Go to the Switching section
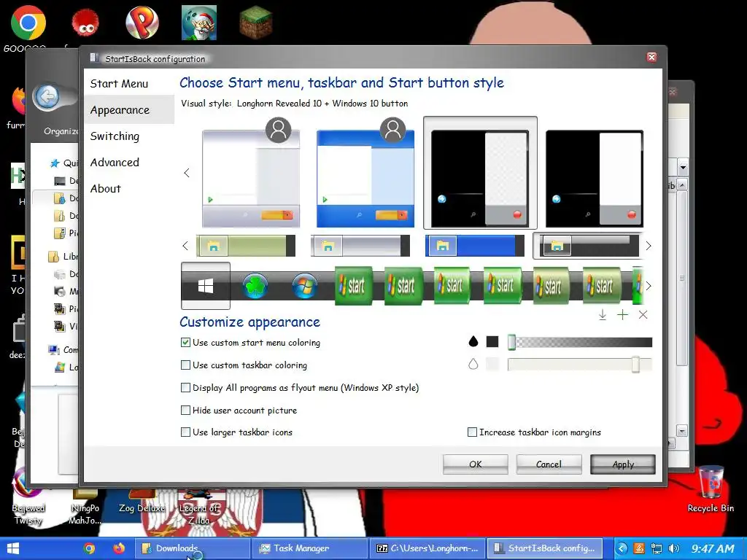747x560 pixels. click(x=115, y=136)
